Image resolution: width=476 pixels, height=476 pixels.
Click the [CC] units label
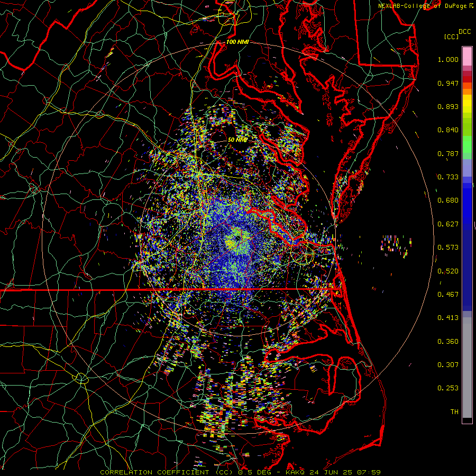(451, 36)
